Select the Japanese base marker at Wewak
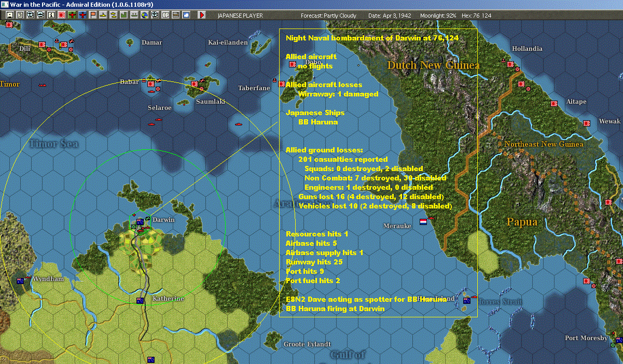Screen dimensions: 623x364 [x=587, y=123]
